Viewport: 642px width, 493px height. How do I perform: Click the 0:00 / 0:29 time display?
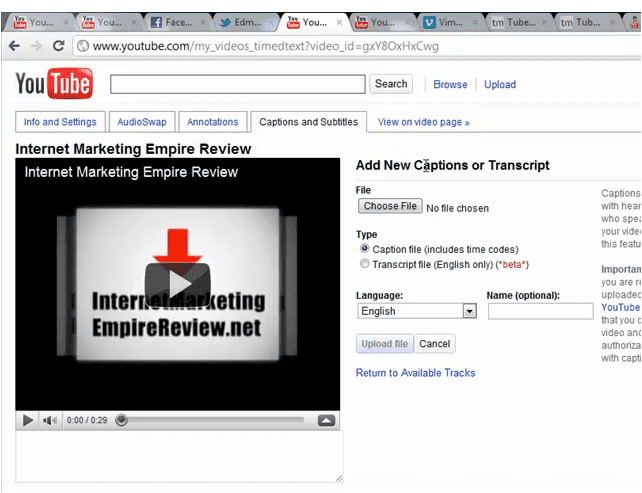(x=87, y=421)
